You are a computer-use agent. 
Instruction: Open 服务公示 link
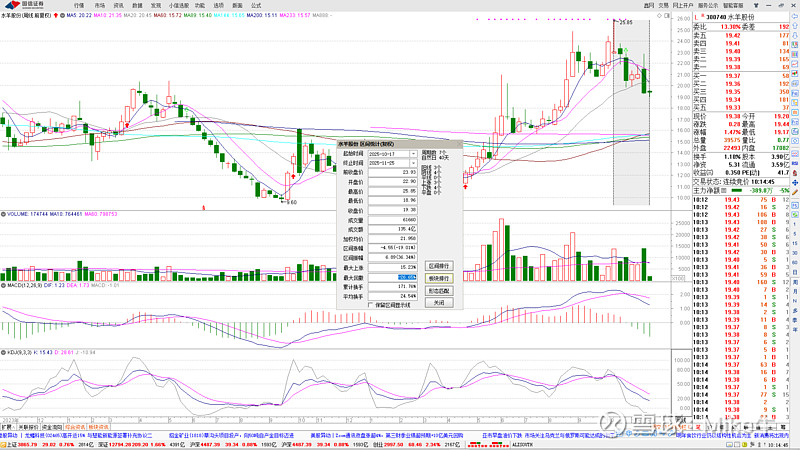(708, 5)
